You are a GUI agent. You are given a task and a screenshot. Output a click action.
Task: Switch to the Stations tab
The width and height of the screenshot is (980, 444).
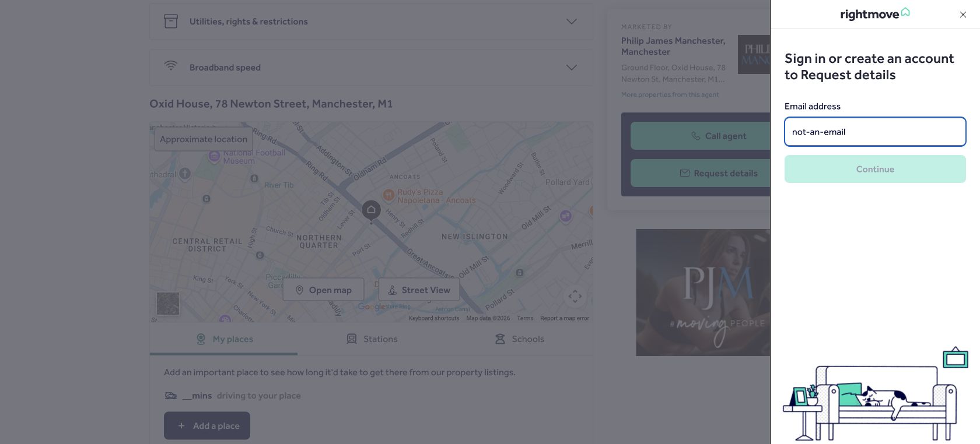(x=372, y=339)
